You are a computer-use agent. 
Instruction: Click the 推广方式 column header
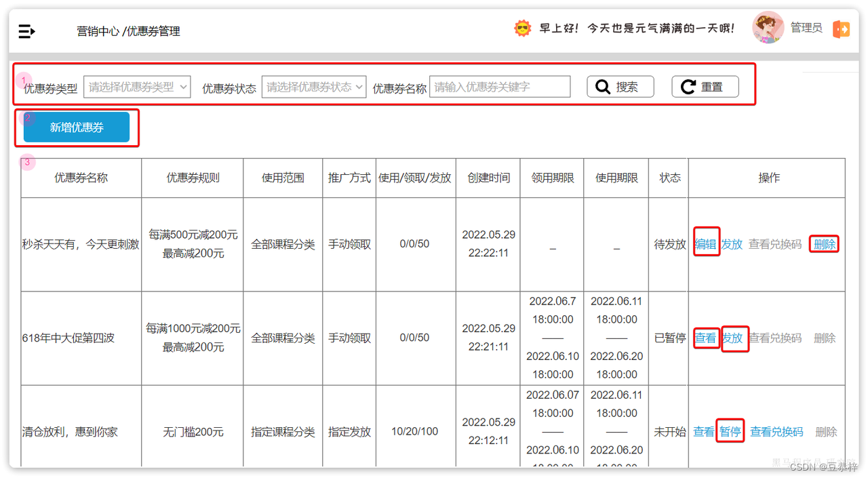click(350, 178)
